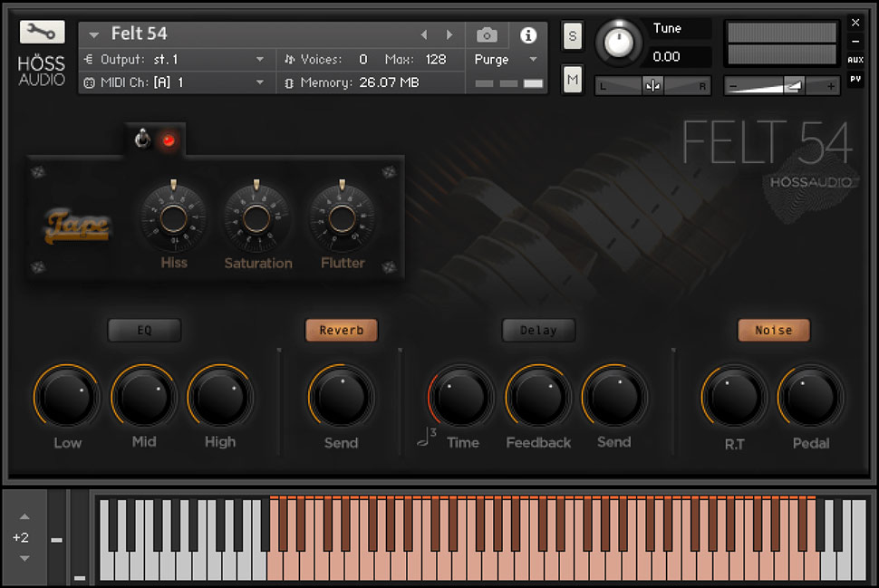Click the camera icon to manage snapshots

[x=488, y=35]
